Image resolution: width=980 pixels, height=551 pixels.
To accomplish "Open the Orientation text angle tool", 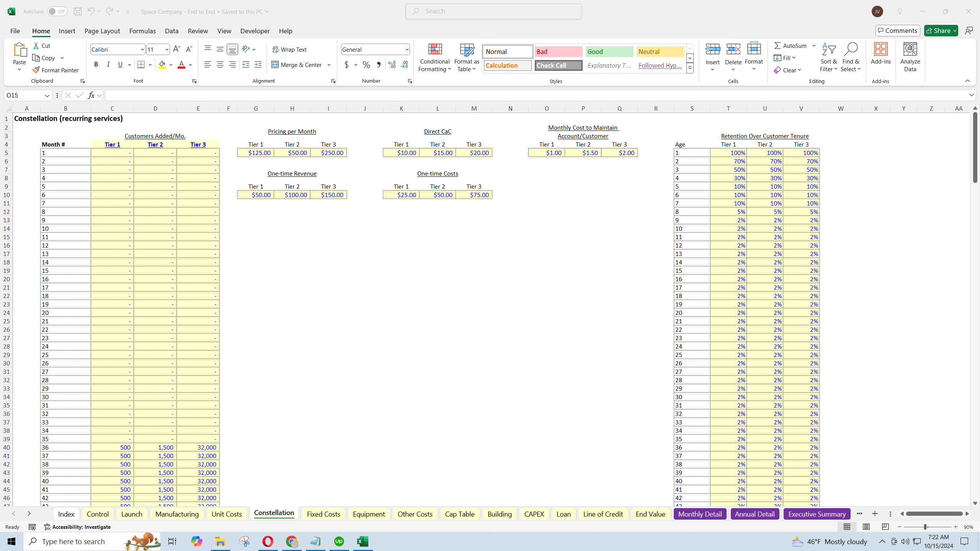I will pos(246,49).
